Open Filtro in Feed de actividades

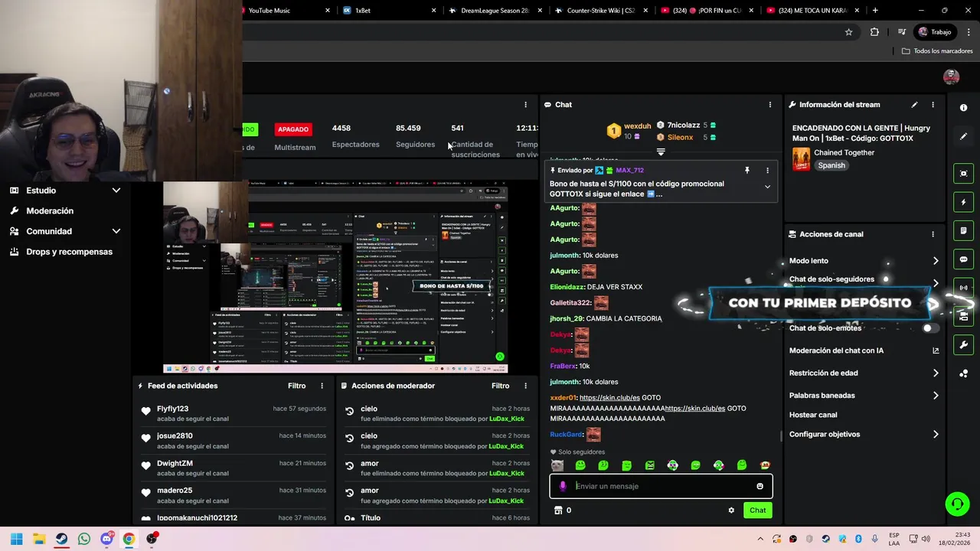[x=296, y=386]
